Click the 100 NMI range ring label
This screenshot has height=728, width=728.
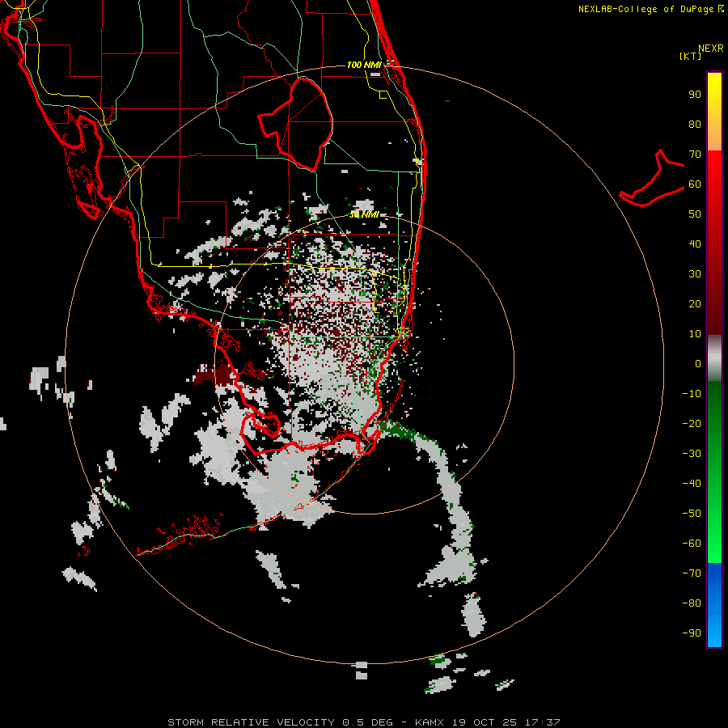364,65
